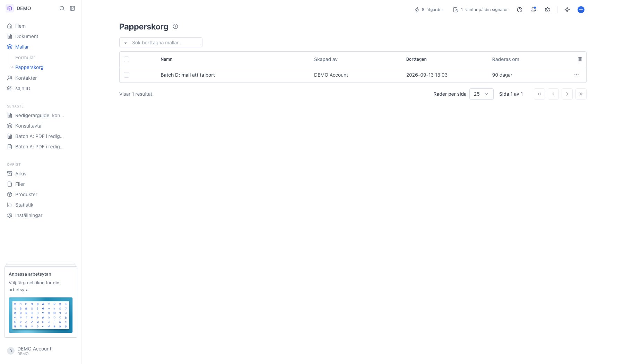This screenshot has height=364, width=624.
Task: Click the filter icon in search box
Action: pyautogui.click(x=125, y=42)
